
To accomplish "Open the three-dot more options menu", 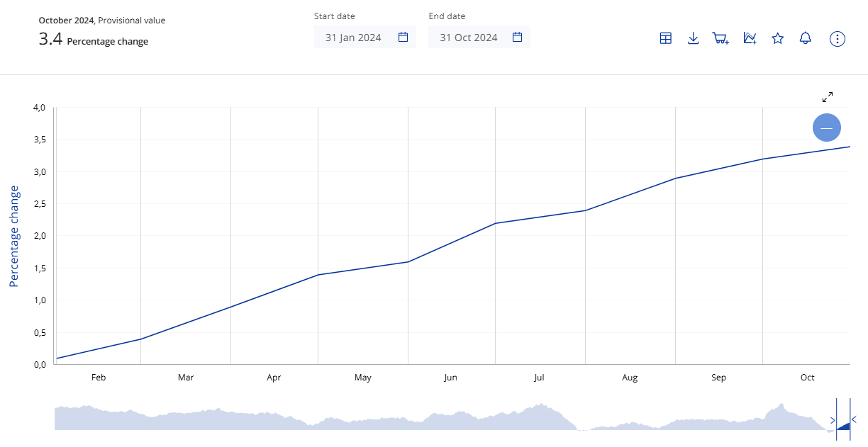I will 838,38.
